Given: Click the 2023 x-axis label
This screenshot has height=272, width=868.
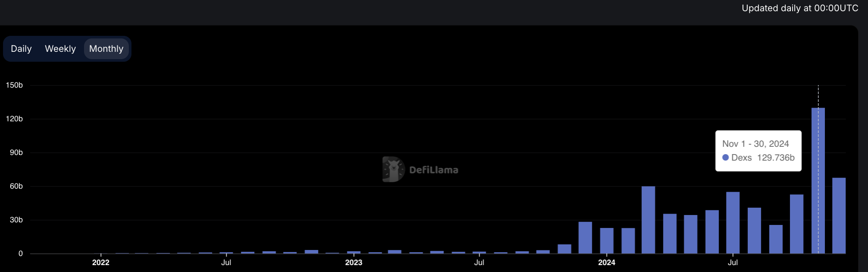Looking at the screenshot, I should click(353, 263).
